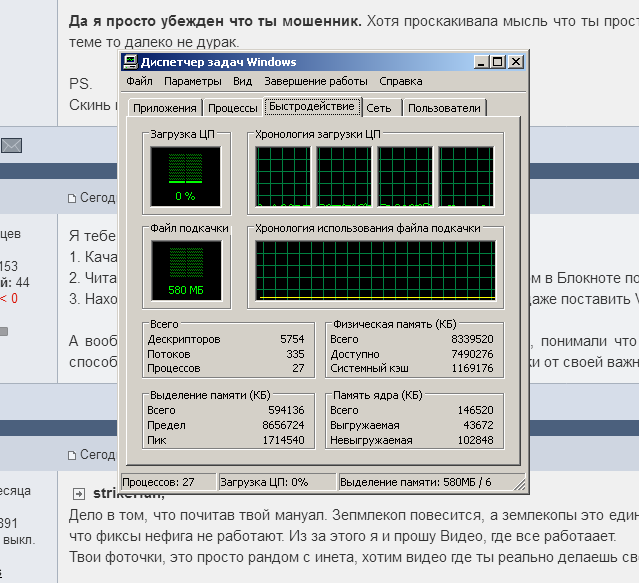The width and height of the screenshot is (639, 583).
Task: Switch to the Процессы tab
Action: point(233,108)
